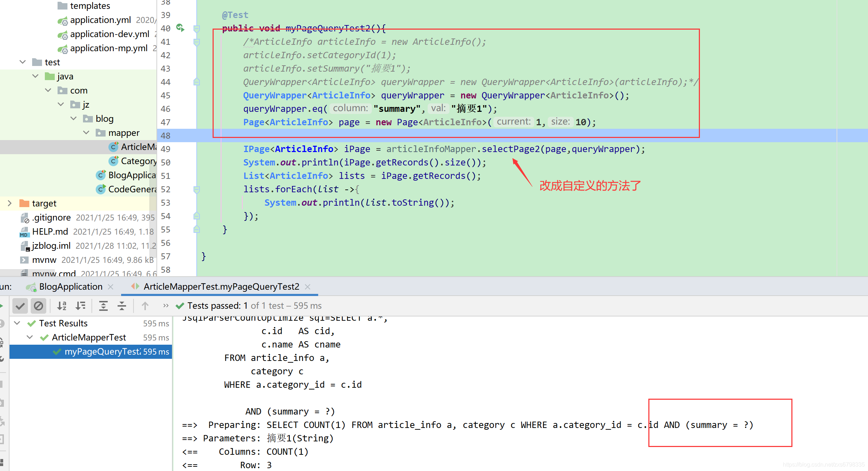This screenshot has height=471, width=868.
Task: Click line number 48 in gutter
Action: pyautogui.click(x=166, y=135)
